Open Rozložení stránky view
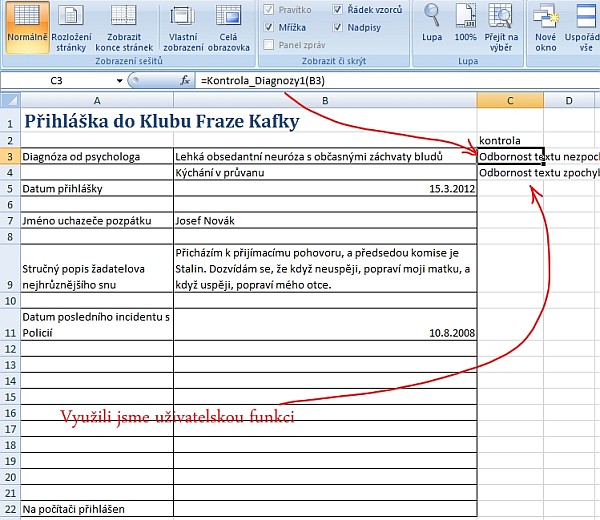 coord(71,28)
